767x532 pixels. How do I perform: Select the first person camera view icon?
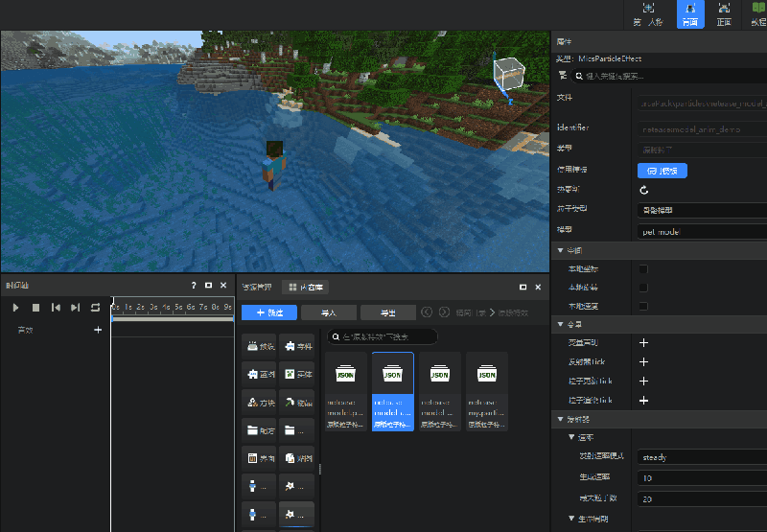click(x=649, y=13)
